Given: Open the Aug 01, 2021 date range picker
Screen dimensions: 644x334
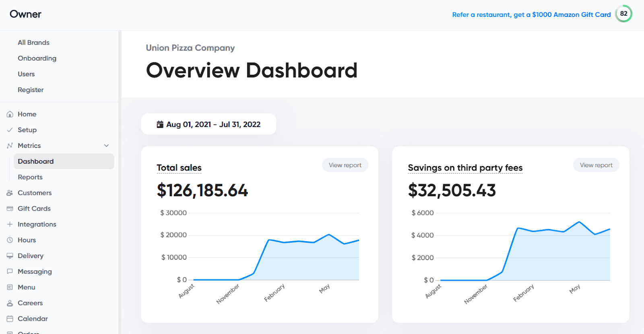Looking at the screenshot, I should [x=208, y=124].
